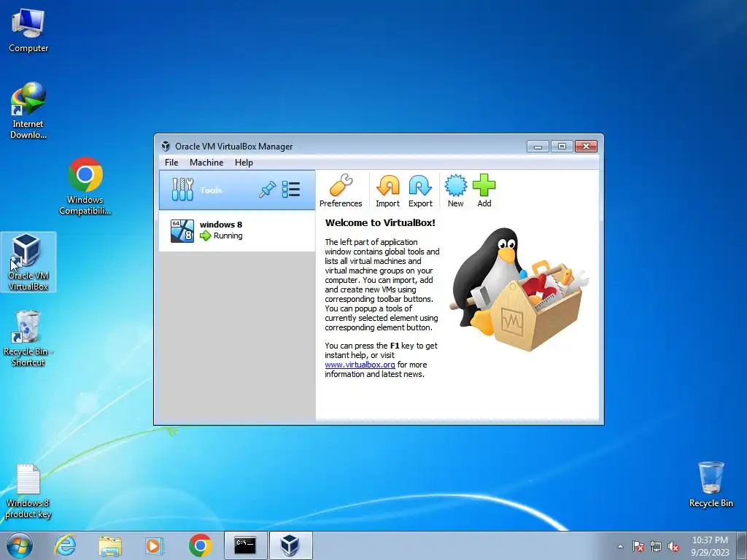
Task: Click the Export appliance icon
Action: pyautogui.click(x=420, y=190)
